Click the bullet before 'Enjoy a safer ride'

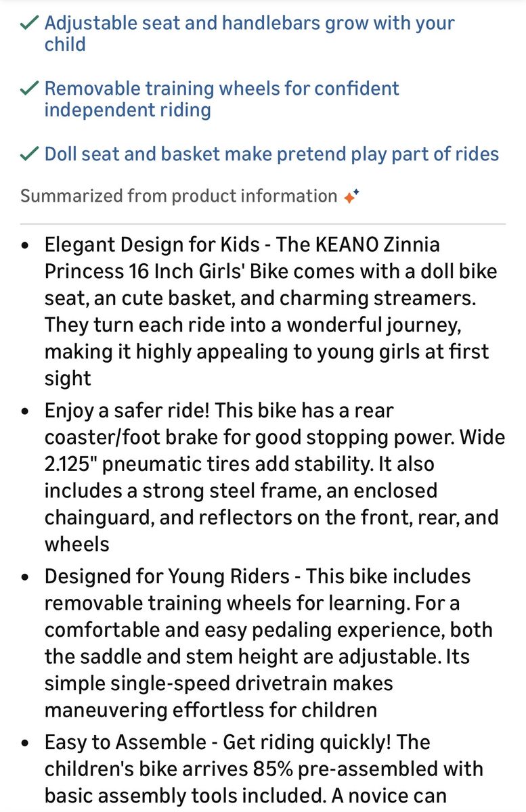pyautogui.click(x=25, y=411)
